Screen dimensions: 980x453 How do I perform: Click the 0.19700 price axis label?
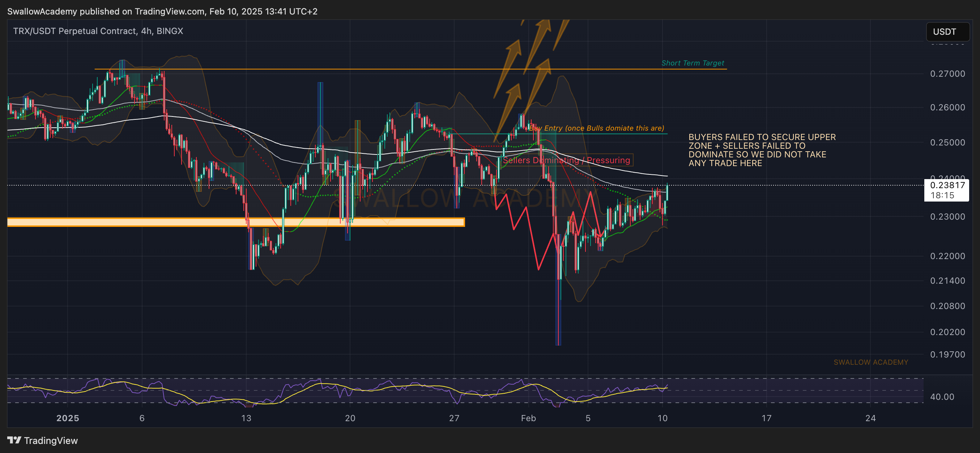(x=947, y=355)
